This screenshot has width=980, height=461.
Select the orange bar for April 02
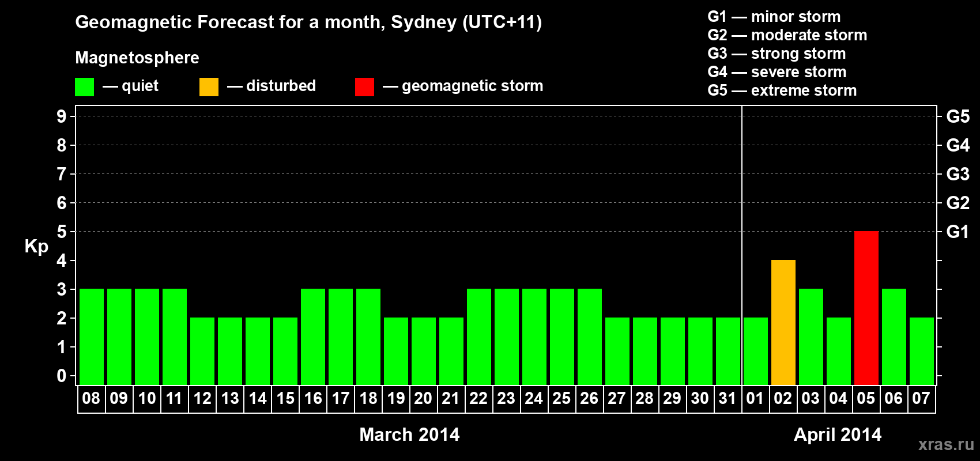click(783, 322)
